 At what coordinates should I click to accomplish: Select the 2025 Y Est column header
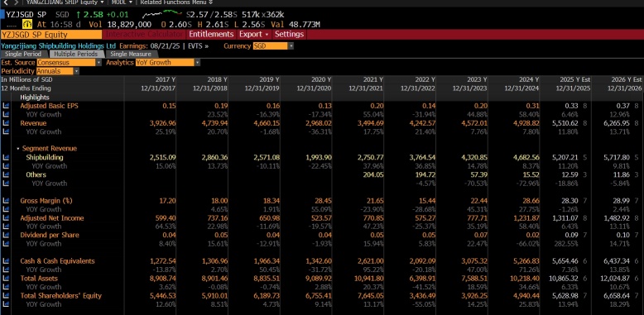tap(575, 79)
